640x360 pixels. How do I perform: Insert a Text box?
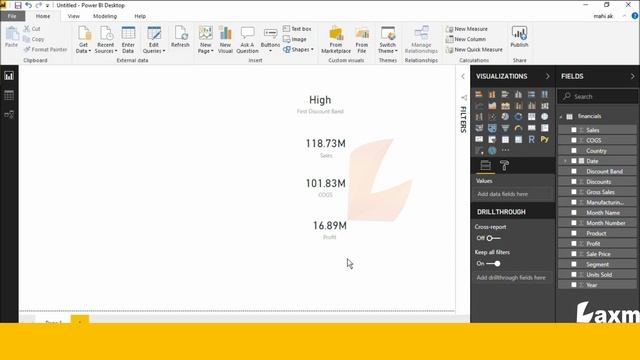(x=297, y=29)
